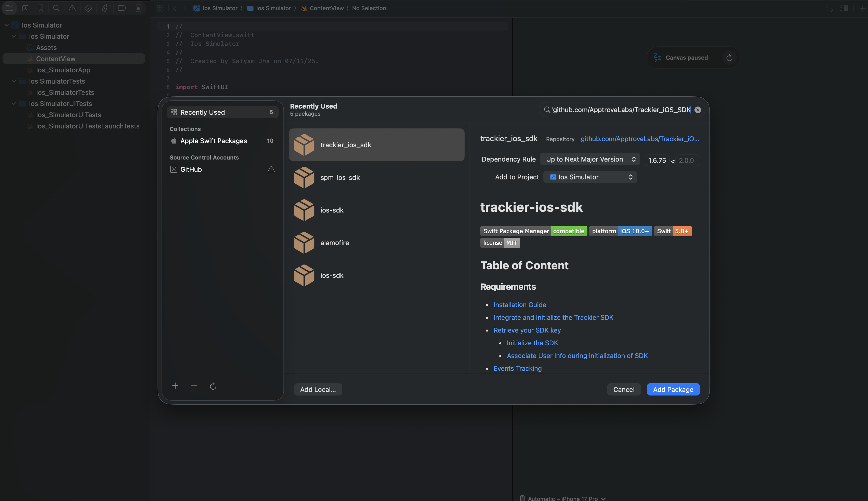Clear the package search field
The height and width of the screenshot is (501, 868).
[697, 110]
